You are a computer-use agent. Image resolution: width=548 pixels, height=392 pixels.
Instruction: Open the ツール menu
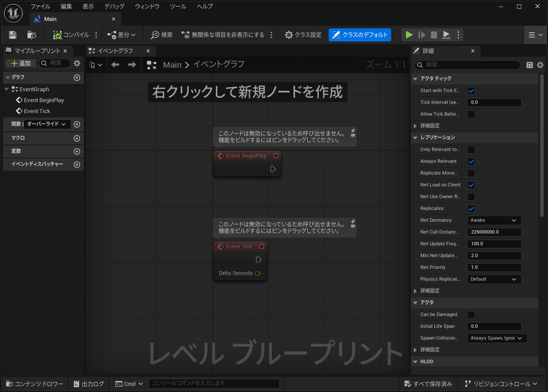pos(178,7)
